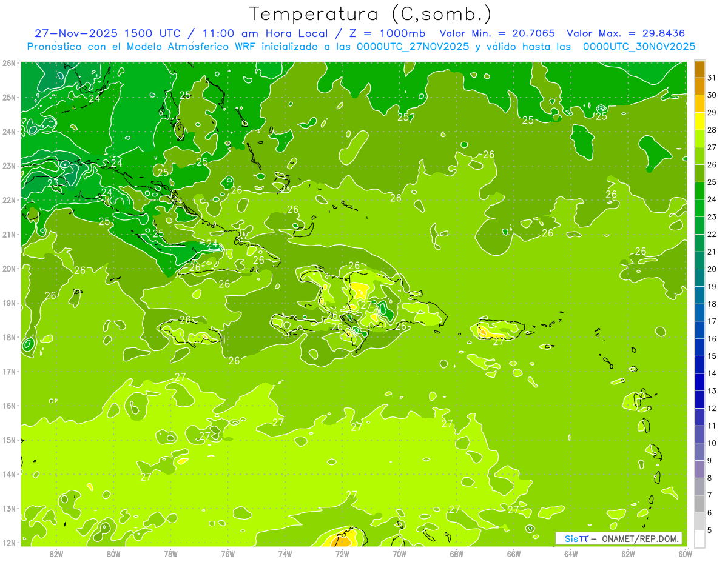Click the 68W longitude axis label
The image size is (728, 562).
click(x=457, y=554)
